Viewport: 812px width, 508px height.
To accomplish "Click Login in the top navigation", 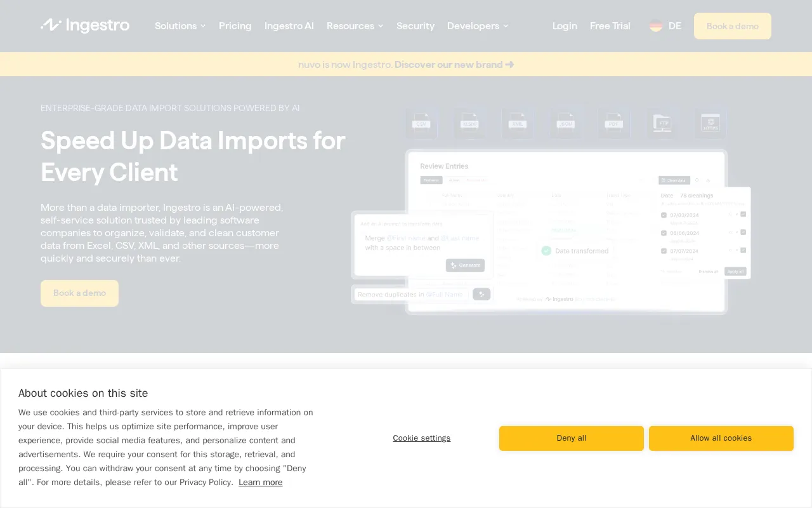I will 565,26.
